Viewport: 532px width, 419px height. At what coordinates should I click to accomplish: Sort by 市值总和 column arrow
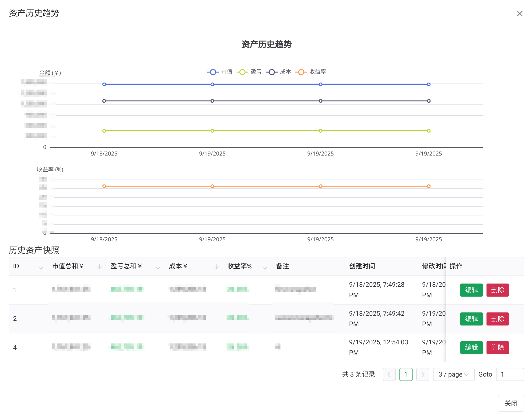(x=99, y=267)
